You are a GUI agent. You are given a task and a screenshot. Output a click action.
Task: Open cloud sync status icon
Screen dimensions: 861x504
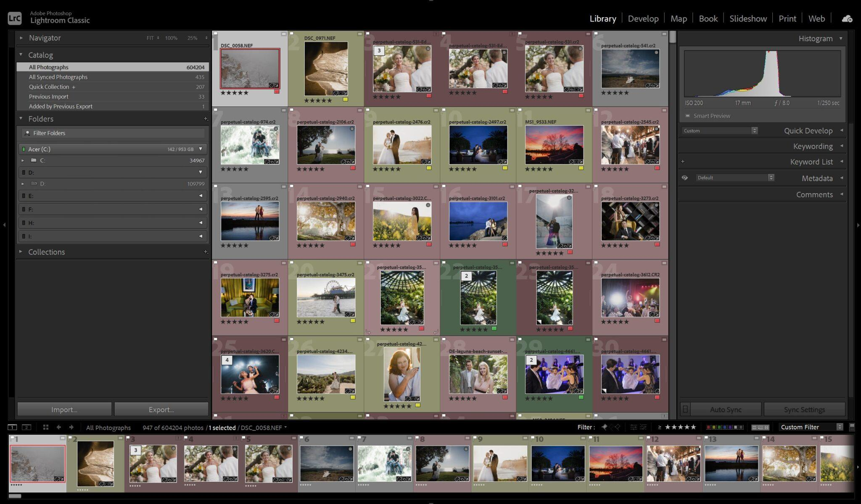847,18
